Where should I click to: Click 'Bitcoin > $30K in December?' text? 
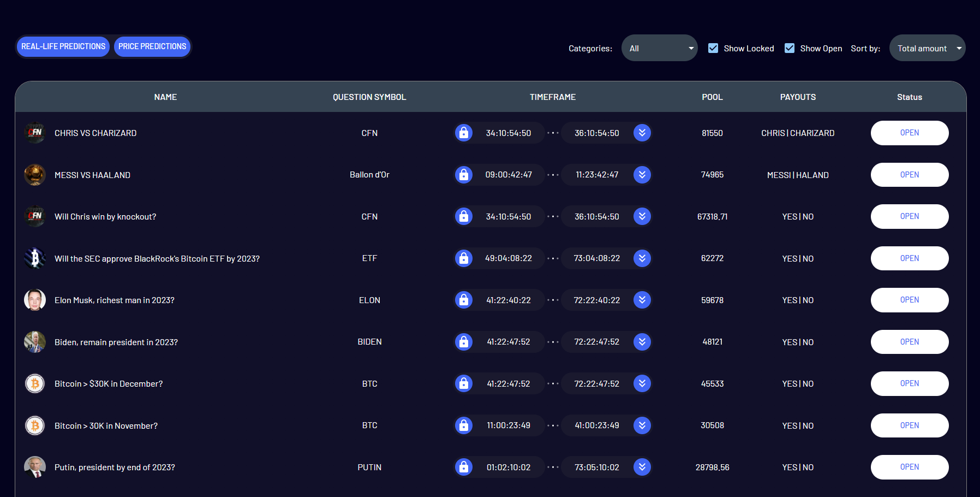click(x=109, y=384)
